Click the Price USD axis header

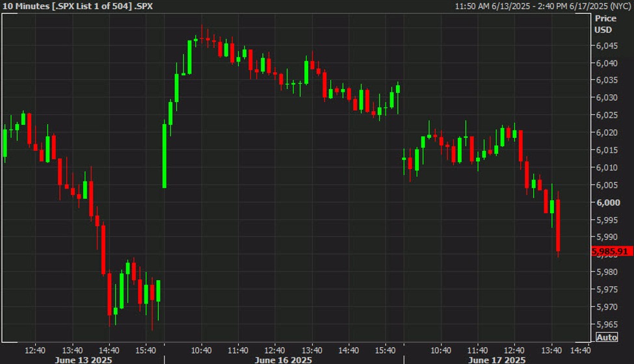pos(605,24)
